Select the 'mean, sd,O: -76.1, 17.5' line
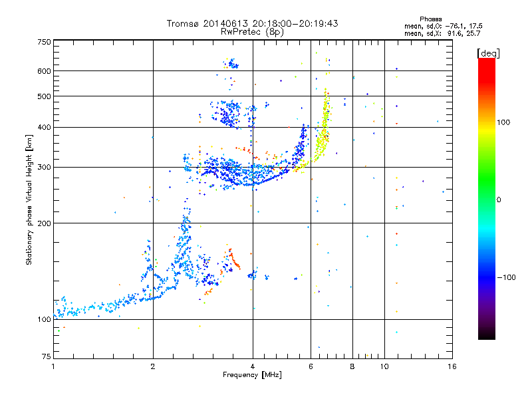The width and height of the screenshot is (532, 399). 443,26
